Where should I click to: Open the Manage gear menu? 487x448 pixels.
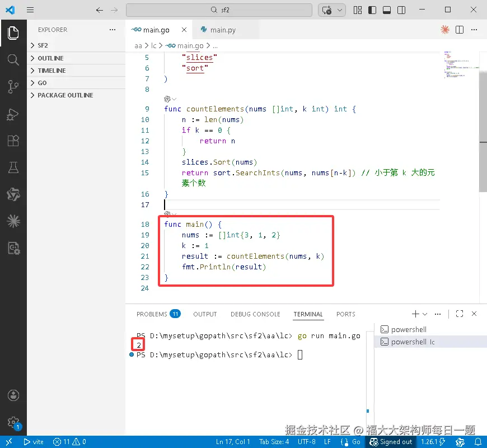[x=13, y=422]
